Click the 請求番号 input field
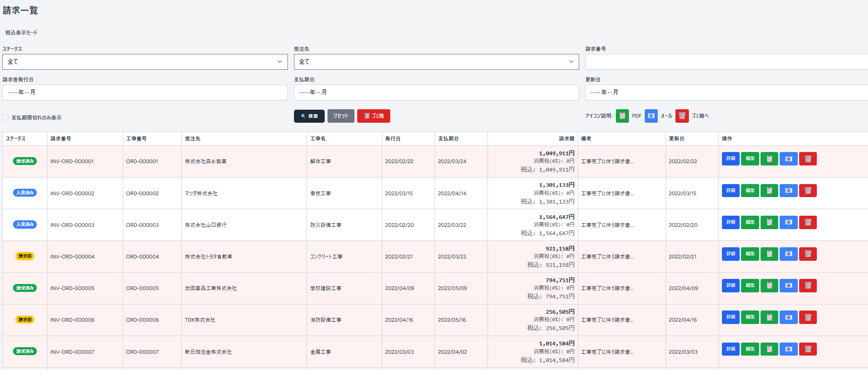The height and width of the screenshot is (370, 868). (x=726, y=62)
